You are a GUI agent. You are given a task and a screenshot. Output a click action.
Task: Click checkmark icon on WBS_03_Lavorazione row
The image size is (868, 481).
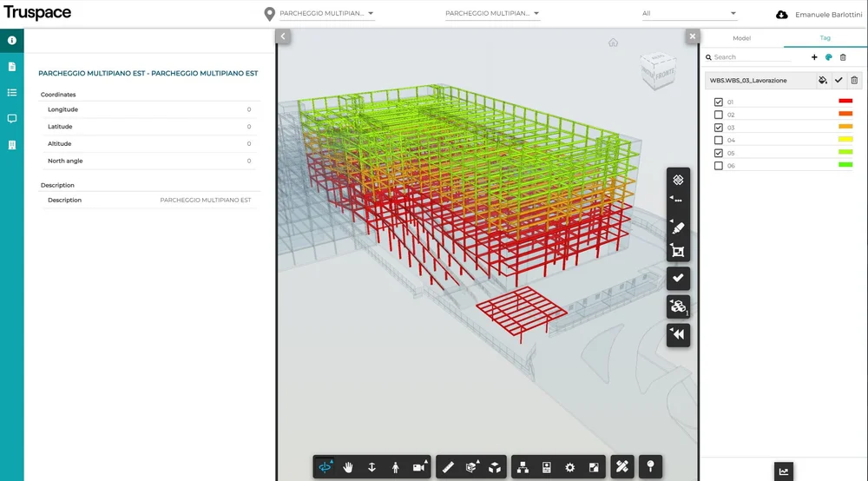tap(838, 80)
